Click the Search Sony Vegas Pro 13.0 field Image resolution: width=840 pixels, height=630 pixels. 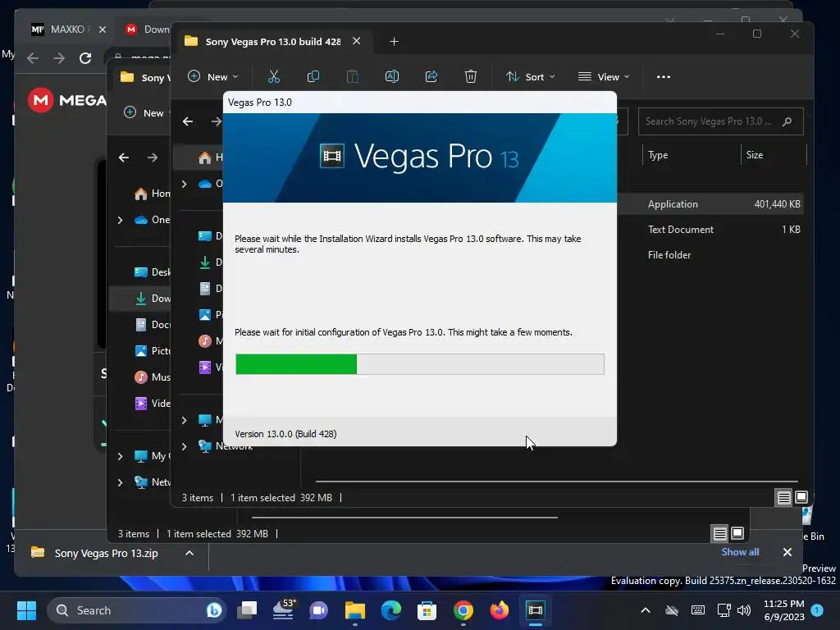click(x=720, y=121)
